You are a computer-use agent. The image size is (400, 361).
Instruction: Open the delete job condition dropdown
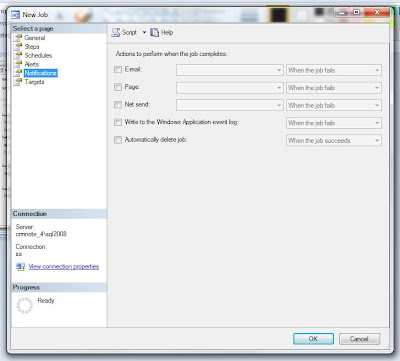click(334, 140)
